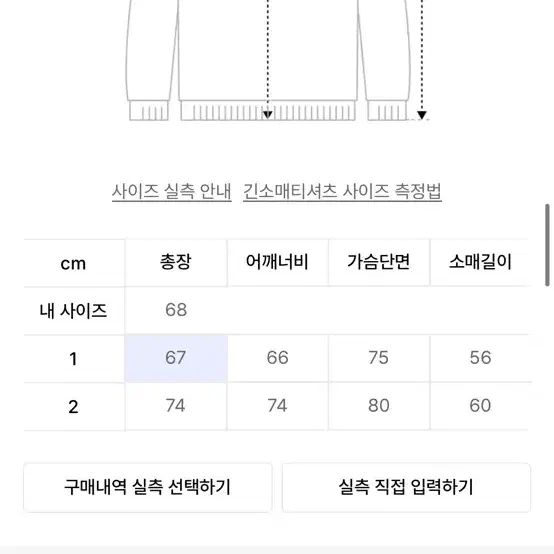The height and width of the screenshot is (554, 554).
Task: Click the total-length arrow on diagram
Action: tap(267, 59)
